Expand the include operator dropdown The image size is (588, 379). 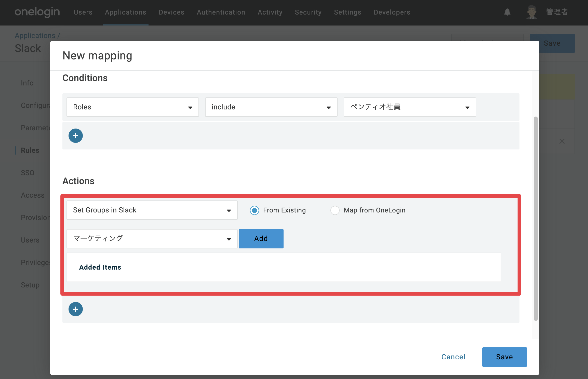271,107
